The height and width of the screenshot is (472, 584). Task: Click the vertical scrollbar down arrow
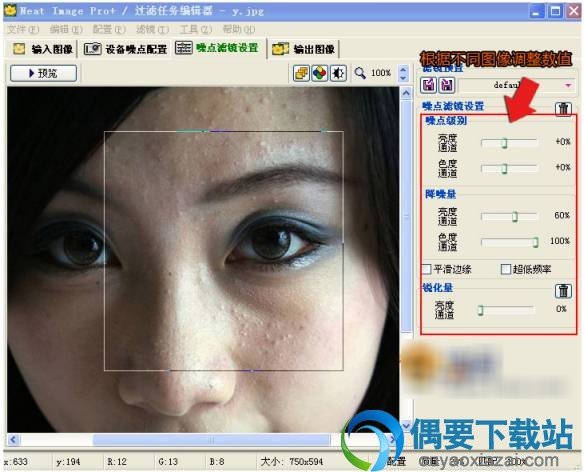point(406,425)
